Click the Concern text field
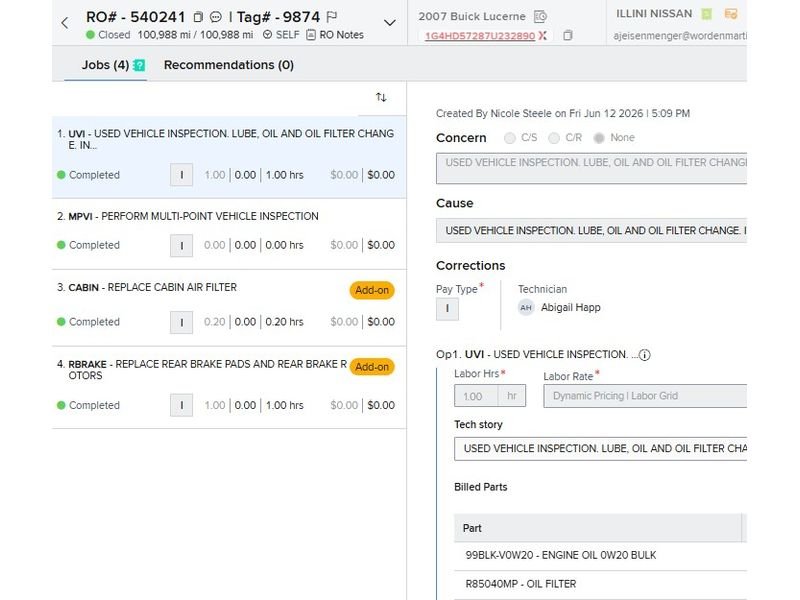Image resolution: width=800 pixels, height=600 pixels. click(x=591, y=168)
